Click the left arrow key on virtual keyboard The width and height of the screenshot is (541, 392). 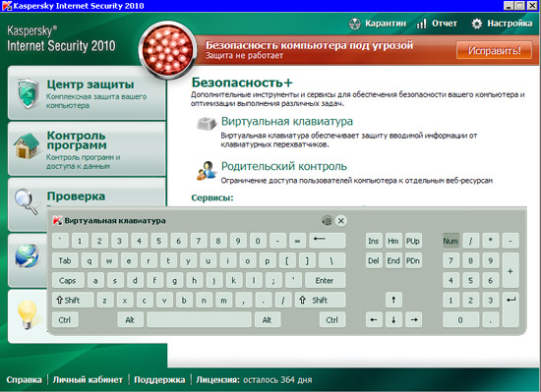point(374,320)
